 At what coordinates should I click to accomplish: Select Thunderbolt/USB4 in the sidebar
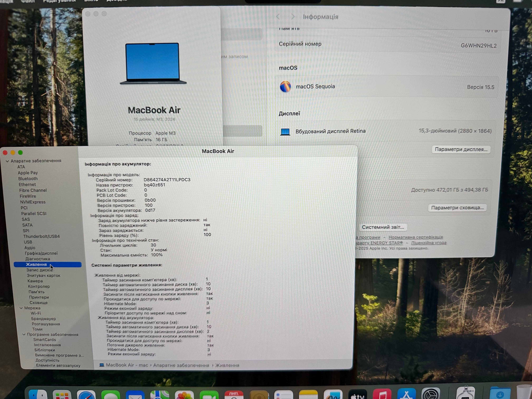[41, 236]
